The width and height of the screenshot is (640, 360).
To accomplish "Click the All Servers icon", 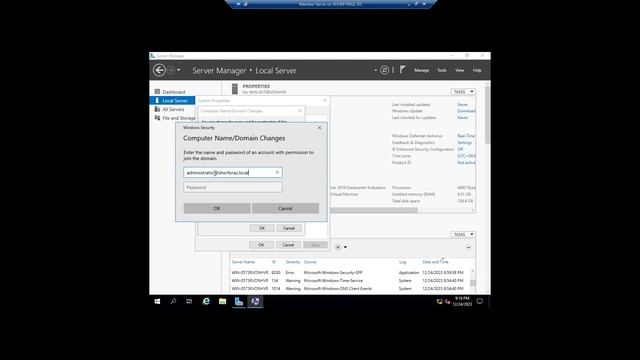I will pyautogui.click(x=157, y=109).
